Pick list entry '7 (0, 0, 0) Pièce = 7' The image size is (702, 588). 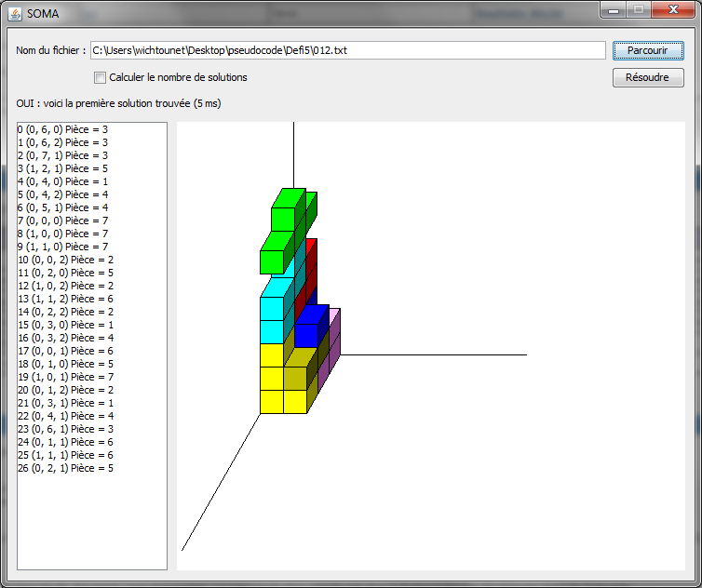click(62, 220)
